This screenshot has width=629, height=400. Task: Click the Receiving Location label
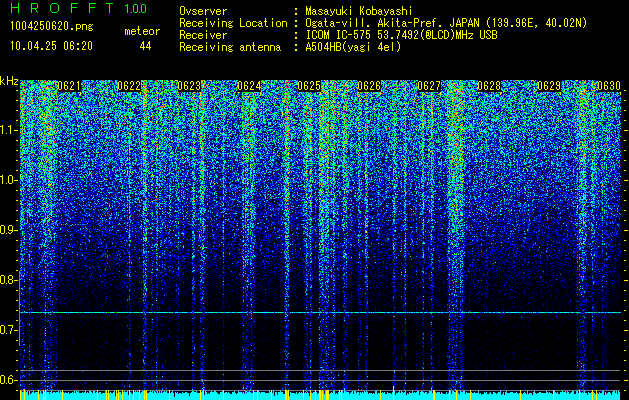click(x=233, y=23)
